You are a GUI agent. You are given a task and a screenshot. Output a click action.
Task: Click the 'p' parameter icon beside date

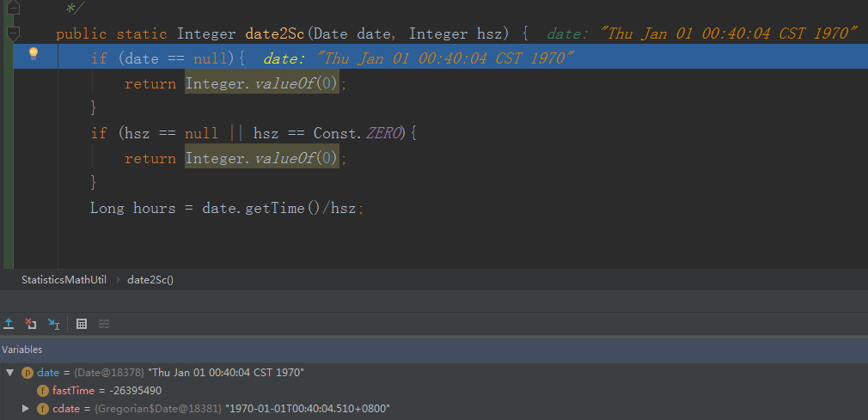click(x=28, y=373)
